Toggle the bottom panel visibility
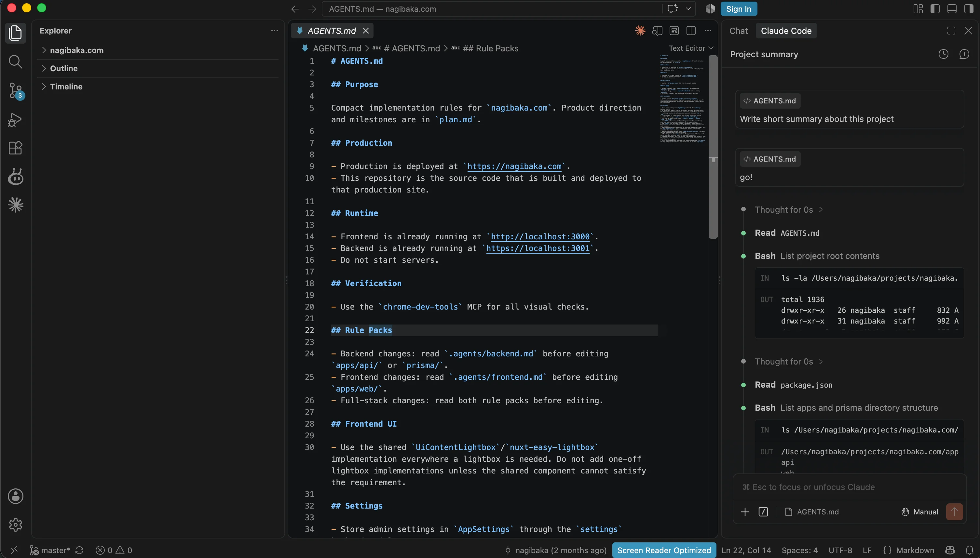 952,9
